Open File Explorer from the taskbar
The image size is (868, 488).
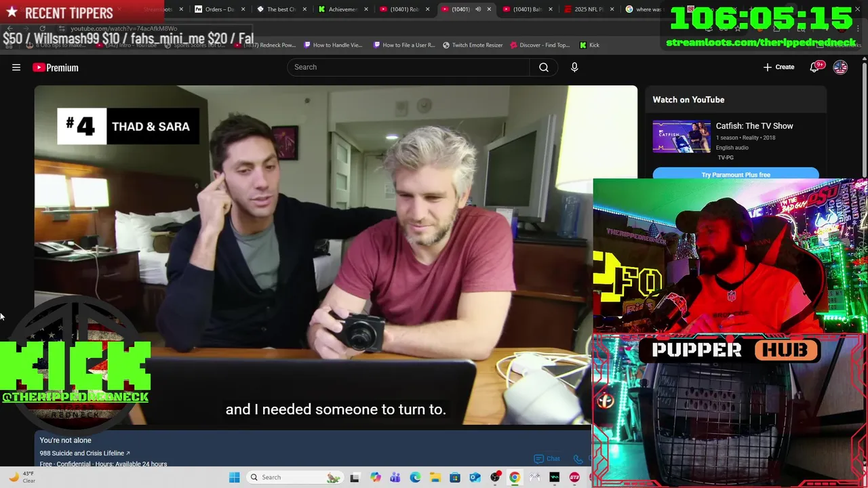[435, 477]
